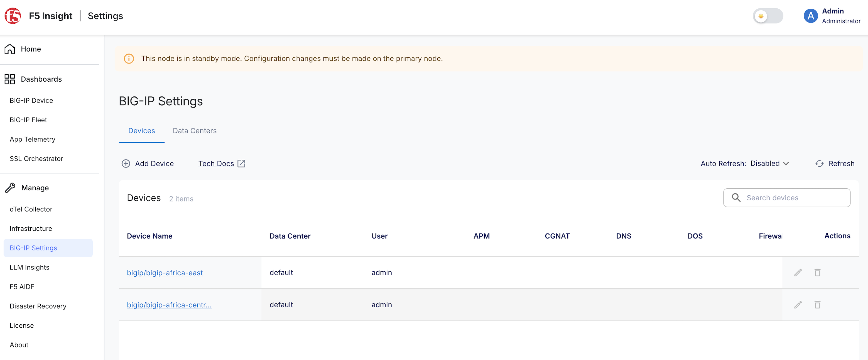Click the F5 logo icon
The image size is (868, 360).
(x=13, y=16)
